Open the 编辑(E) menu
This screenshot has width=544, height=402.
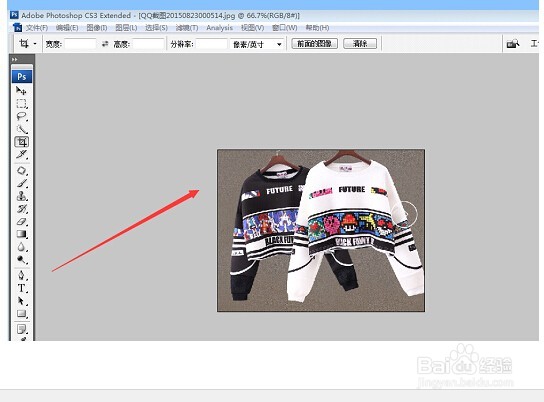pyautogui.click(x=67, y=28)
